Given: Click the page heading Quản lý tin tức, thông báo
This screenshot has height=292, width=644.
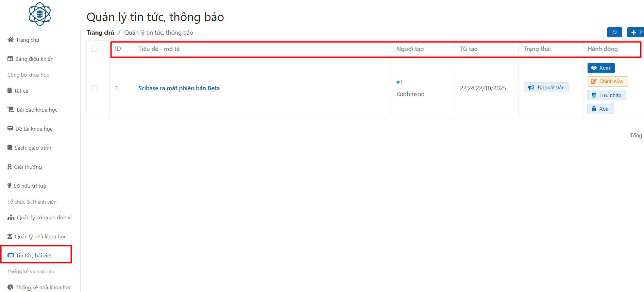Looking at the screenshot, I should click(x=155, y=17).
